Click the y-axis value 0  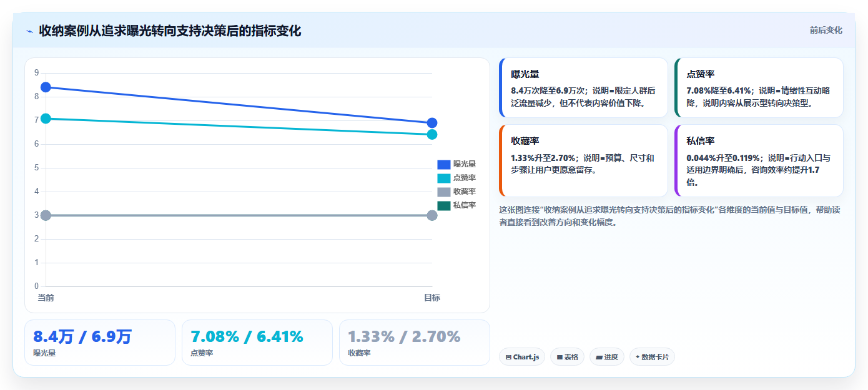[x=37, y=286]
